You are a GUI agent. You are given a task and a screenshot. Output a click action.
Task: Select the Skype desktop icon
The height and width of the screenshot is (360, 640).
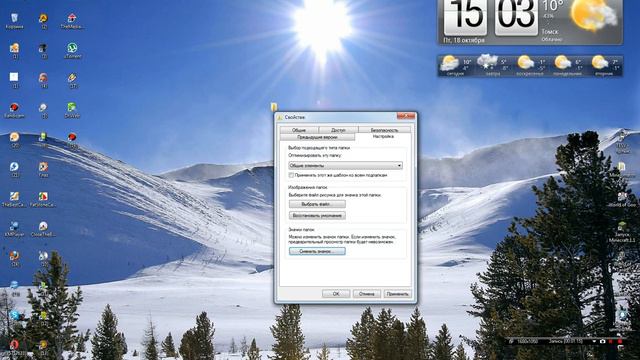[x=14, y=316]
